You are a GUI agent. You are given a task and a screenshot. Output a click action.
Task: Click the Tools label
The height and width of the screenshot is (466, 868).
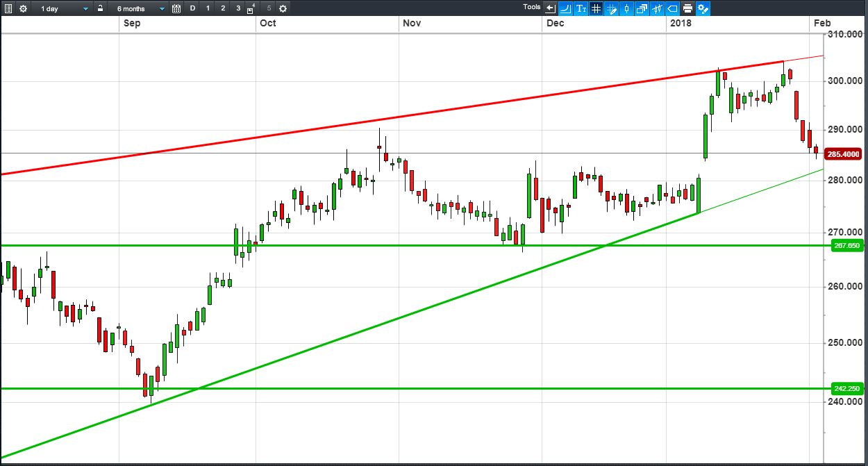532,7
